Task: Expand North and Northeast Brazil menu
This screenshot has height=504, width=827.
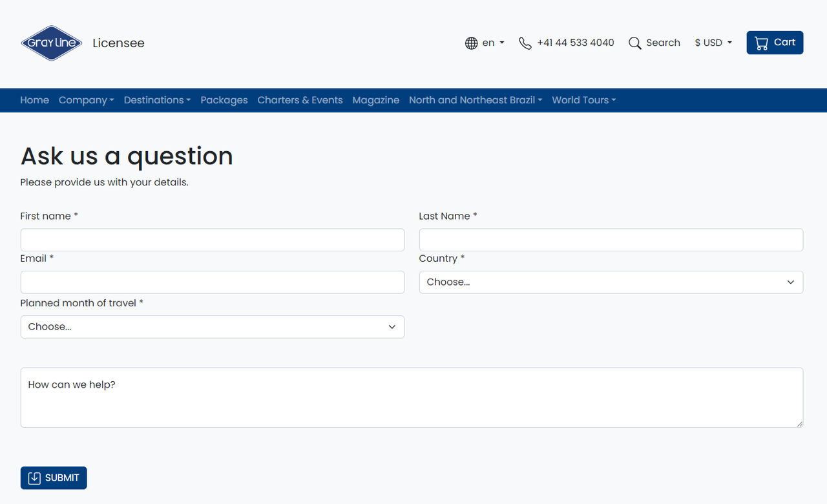Action: point(475,100)
